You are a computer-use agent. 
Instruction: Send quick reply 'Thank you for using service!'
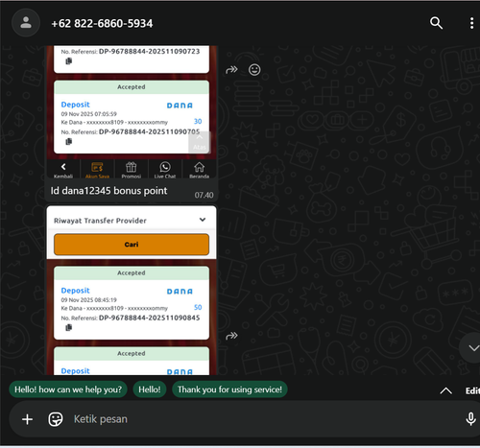229,389
